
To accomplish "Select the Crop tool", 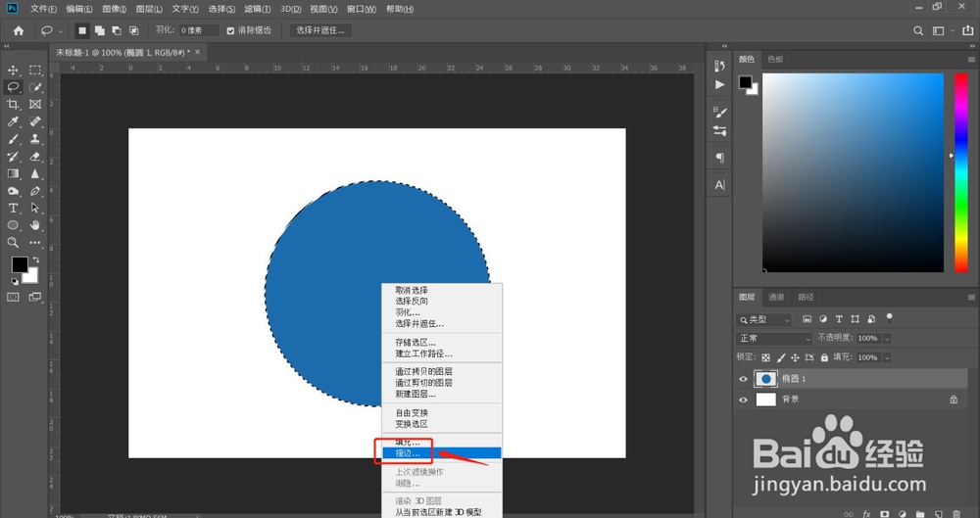I will 13,105.
